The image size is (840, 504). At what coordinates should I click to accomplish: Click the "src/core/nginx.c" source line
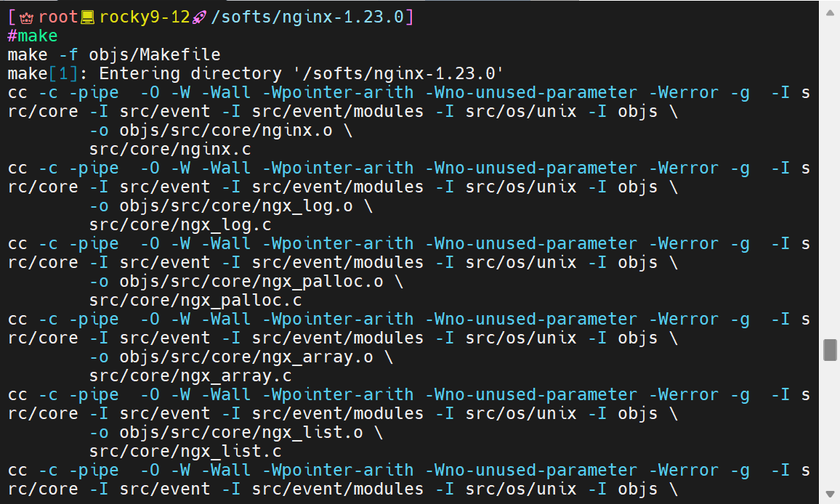click(170, 149)
